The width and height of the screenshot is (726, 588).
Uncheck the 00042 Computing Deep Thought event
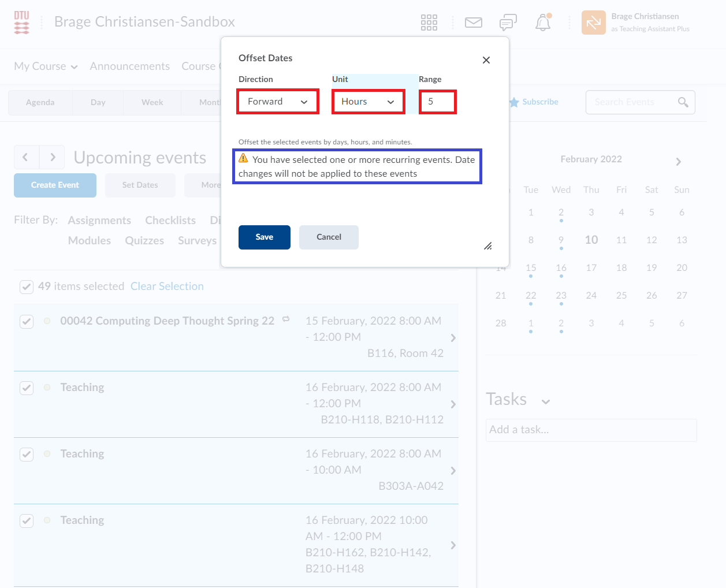click(27, 321)
